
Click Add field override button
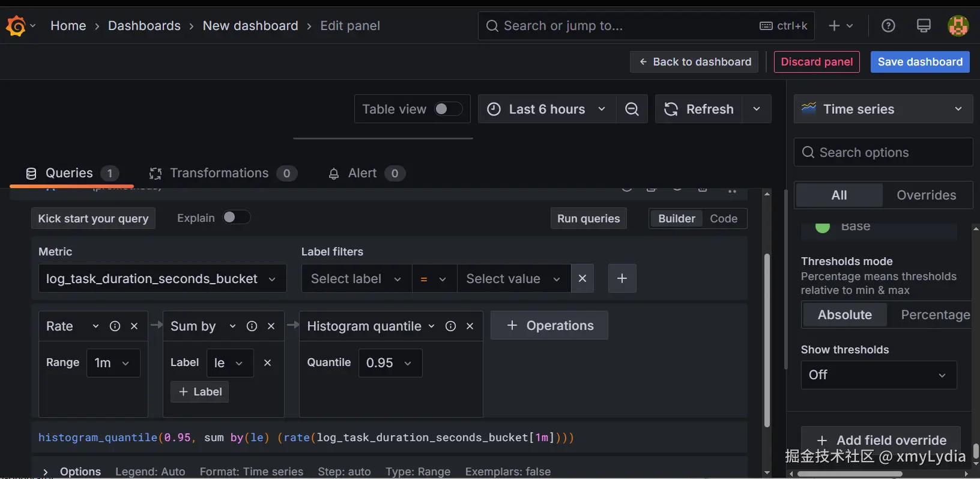coord(881,441)
